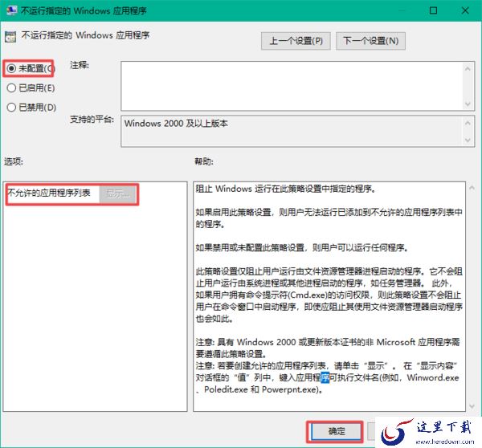482x448 pixels.
Task: Select the 已禁用(D) radio button
Action: (x=11, y=108)
